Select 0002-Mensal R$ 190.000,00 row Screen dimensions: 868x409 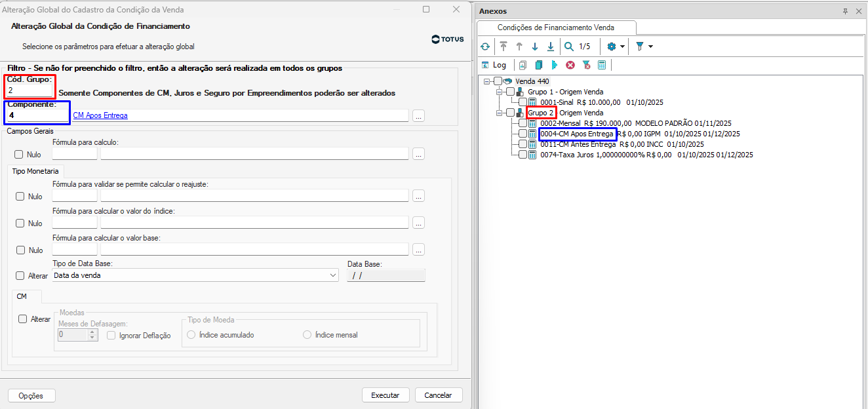tap(635, 123)
